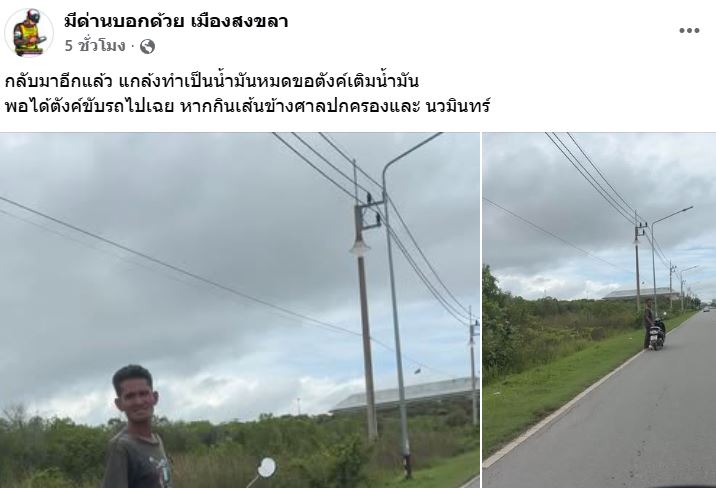Click the word นวมินทร์ in post text
716x488 pixels.
click(458, 106)
